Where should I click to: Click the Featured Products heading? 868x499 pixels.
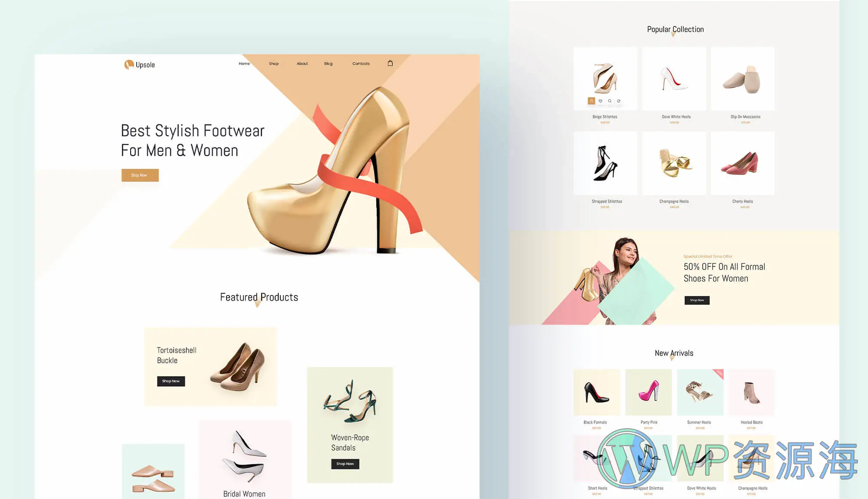click(x=259, y=297)
